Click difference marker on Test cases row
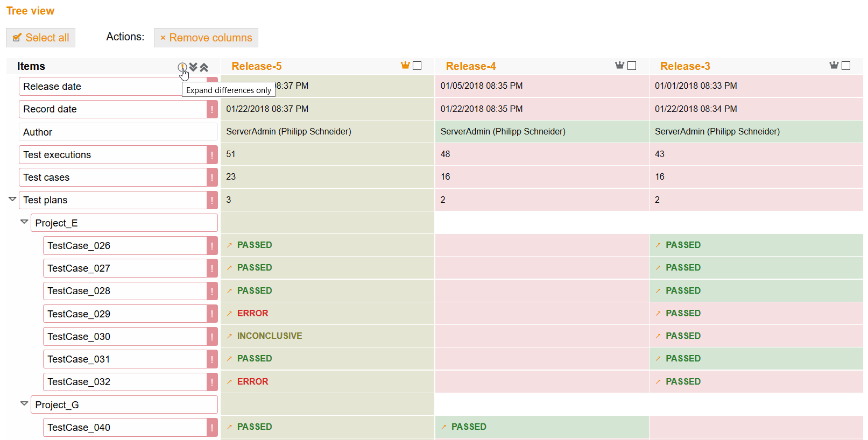The width and height of the screenshot is (868, 440). (212, 178)
